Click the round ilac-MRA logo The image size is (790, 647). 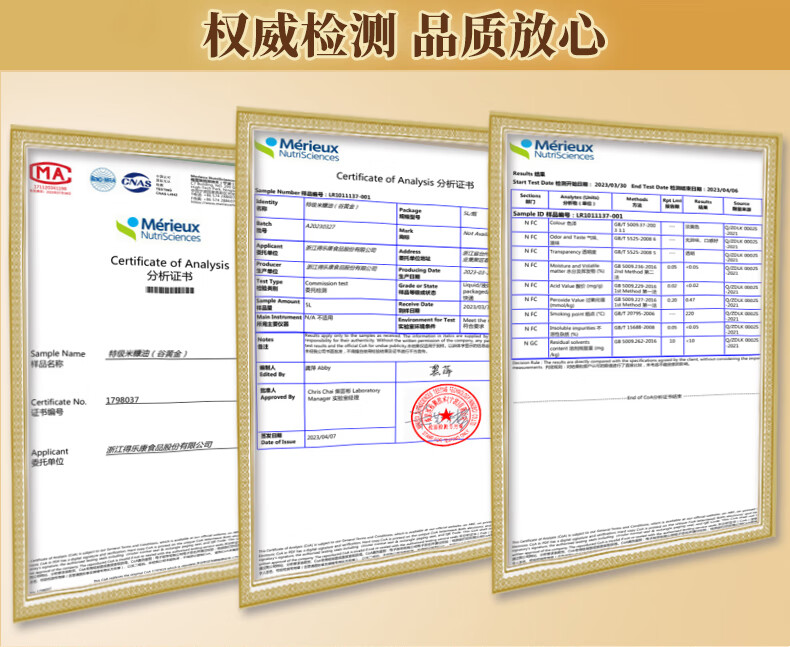103,179
